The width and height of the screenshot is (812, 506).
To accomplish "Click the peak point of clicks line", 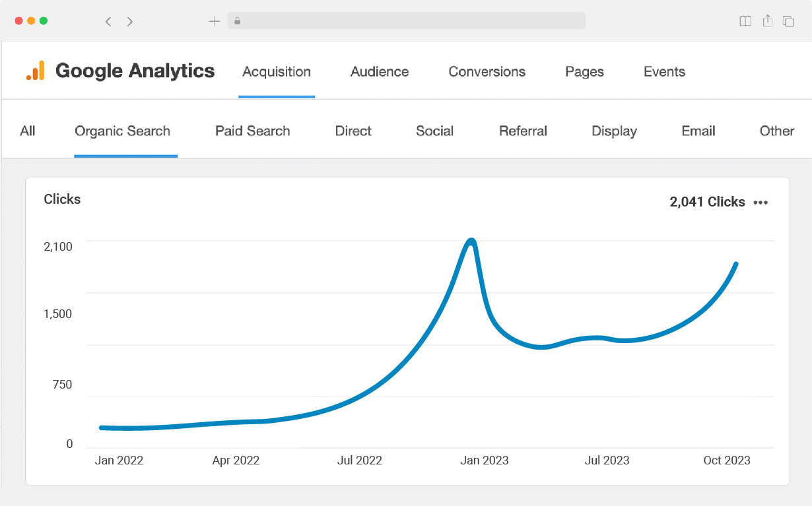I will coord(471,241).
